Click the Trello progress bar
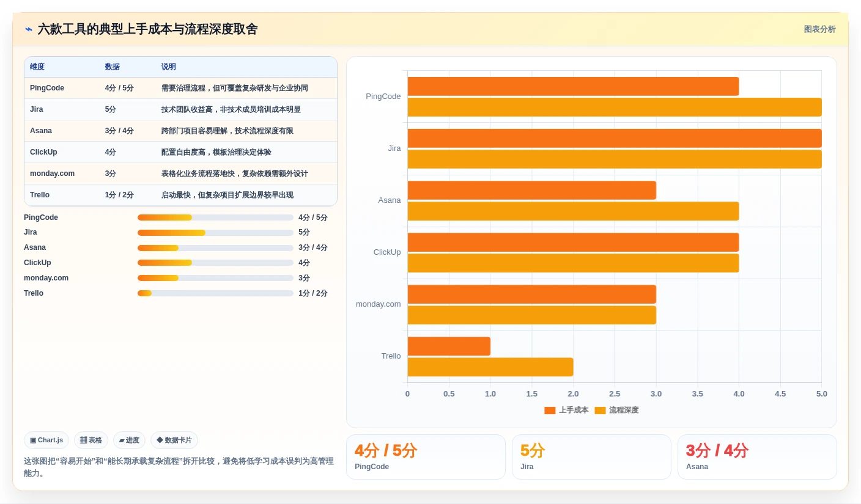Image resolution: width=861 pixels, height=504 pixels. (x=215, y=293)
